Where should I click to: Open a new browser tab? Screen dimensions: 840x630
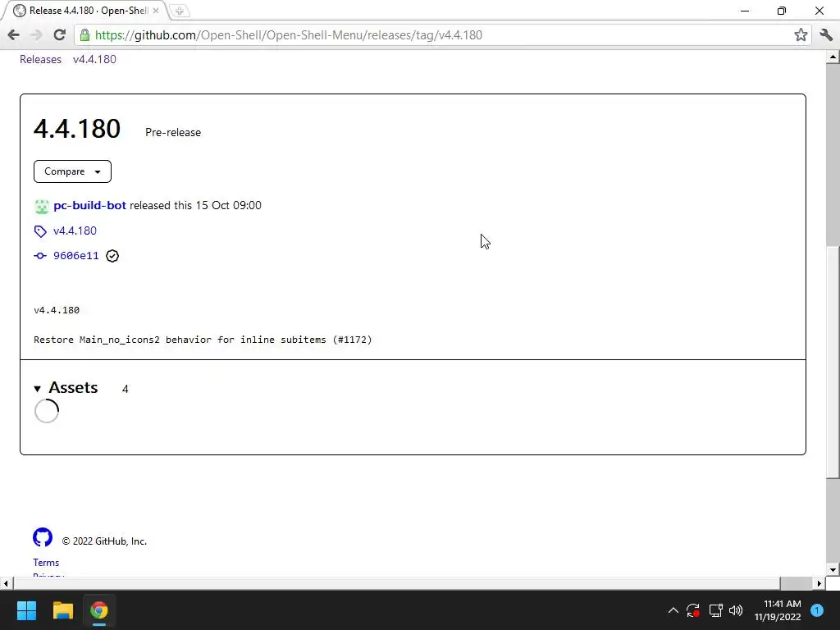tap(180, 11)
